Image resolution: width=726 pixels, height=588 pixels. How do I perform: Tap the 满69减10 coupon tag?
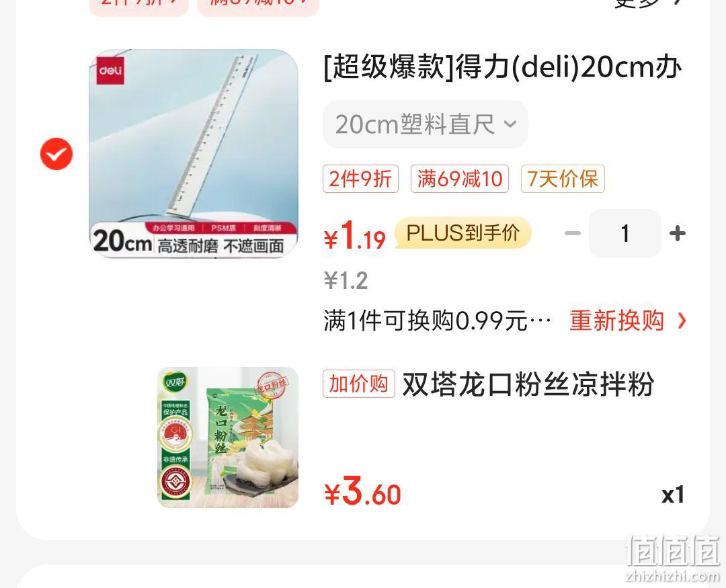(460, 179)
